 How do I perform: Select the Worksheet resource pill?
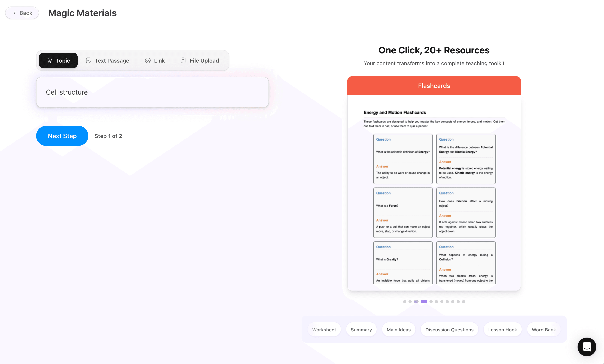tap(324, 329)
